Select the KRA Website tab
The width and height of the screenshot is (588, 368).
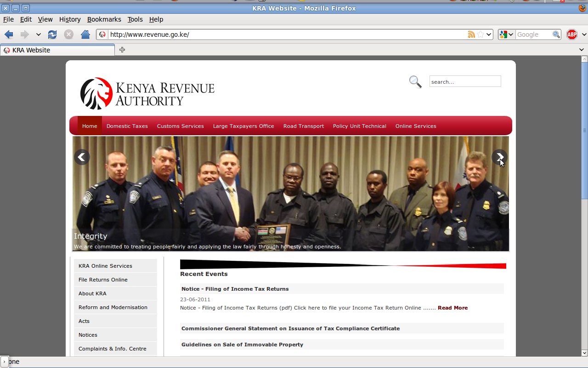pos(57,50)
